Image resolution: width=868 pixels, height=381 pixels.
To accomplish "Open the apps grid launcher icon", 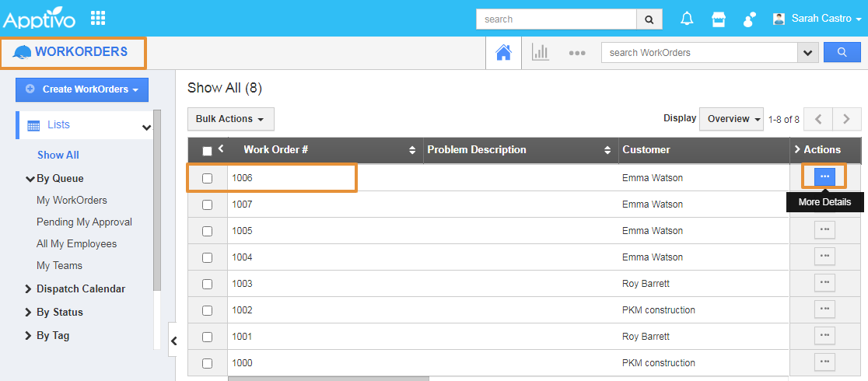I will pyautogui.click(x=98, y=18).
